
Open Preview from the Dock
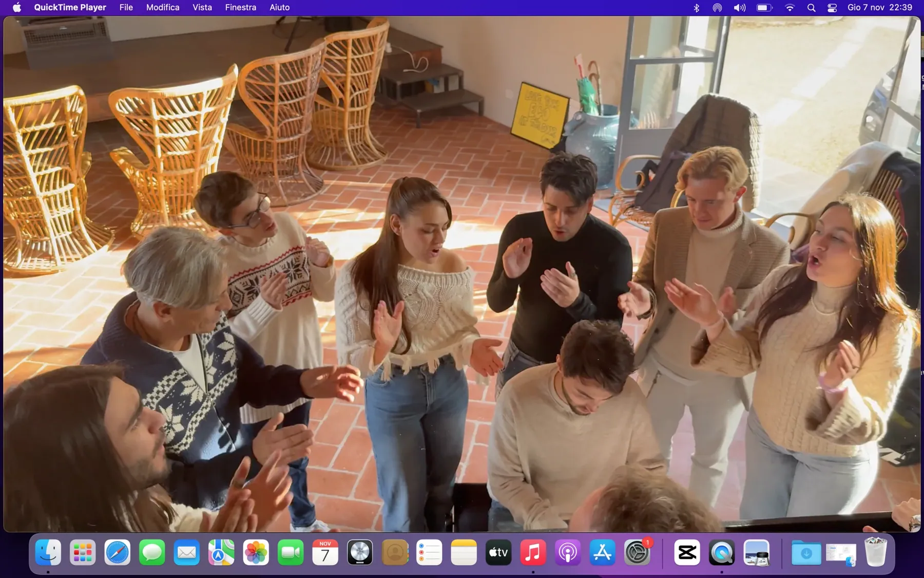(756, 553)
